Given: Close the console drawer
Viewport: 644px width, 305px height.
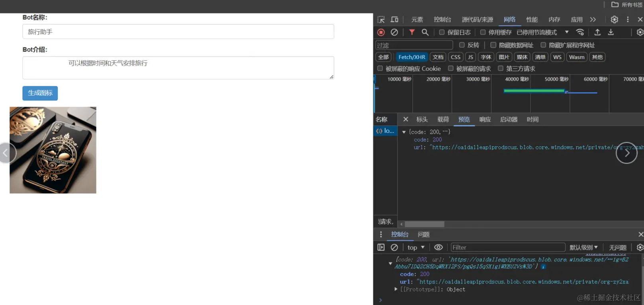Looking at the screenshot, I should pos(640,234).
